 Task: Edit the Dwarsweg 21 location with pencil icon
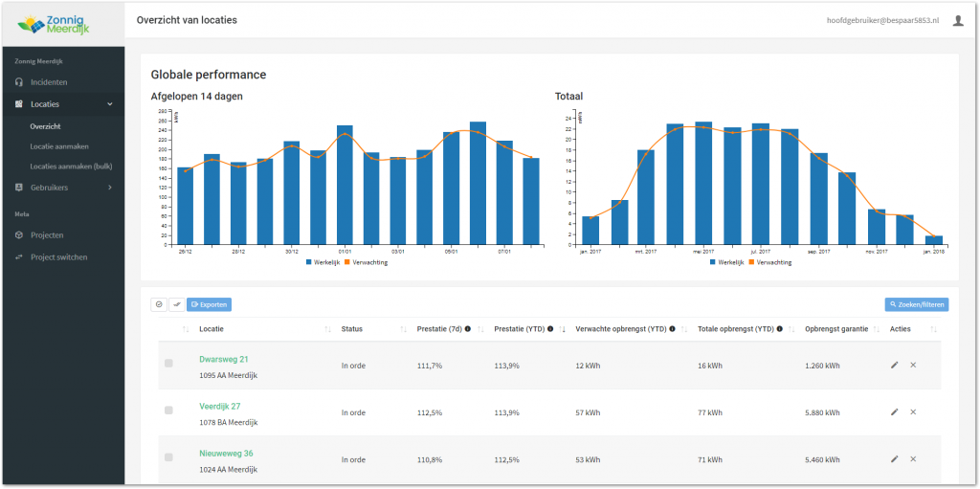pyautogui.click(x=894, y=365)
